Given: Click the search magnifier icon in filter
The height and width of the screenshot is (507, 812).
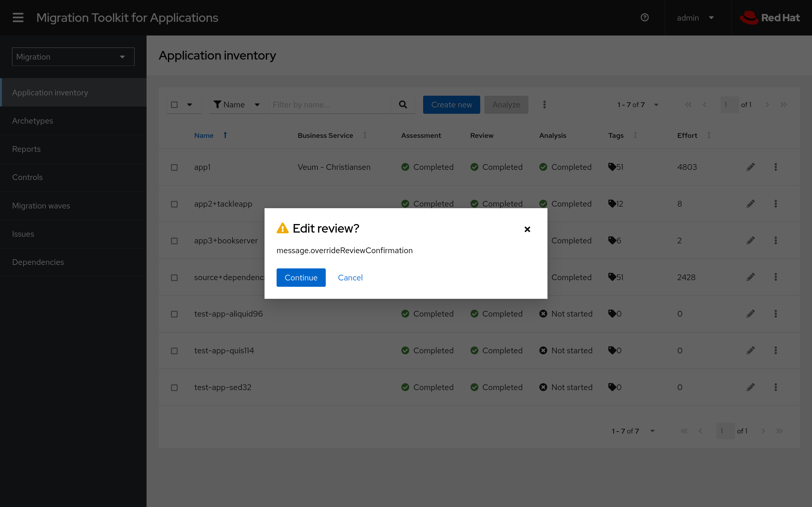Looking at the screenshot, I should tap(403, 105).
